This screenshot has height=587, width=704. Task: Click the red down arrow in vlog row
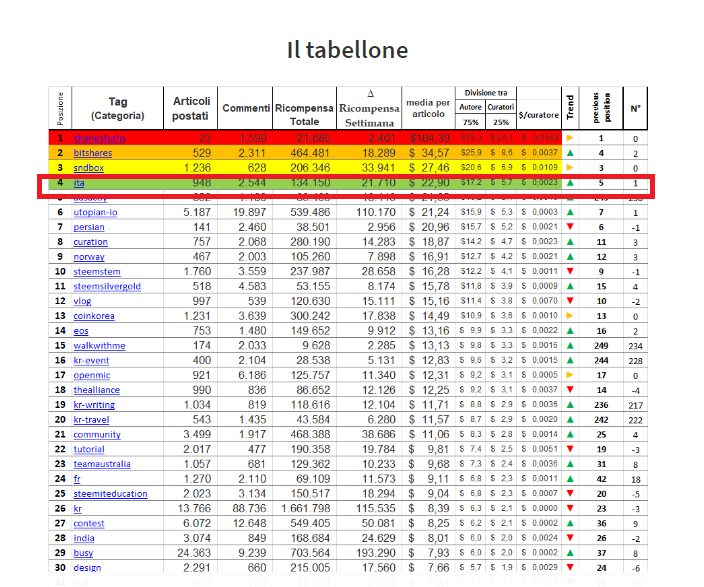click(570, 301)
